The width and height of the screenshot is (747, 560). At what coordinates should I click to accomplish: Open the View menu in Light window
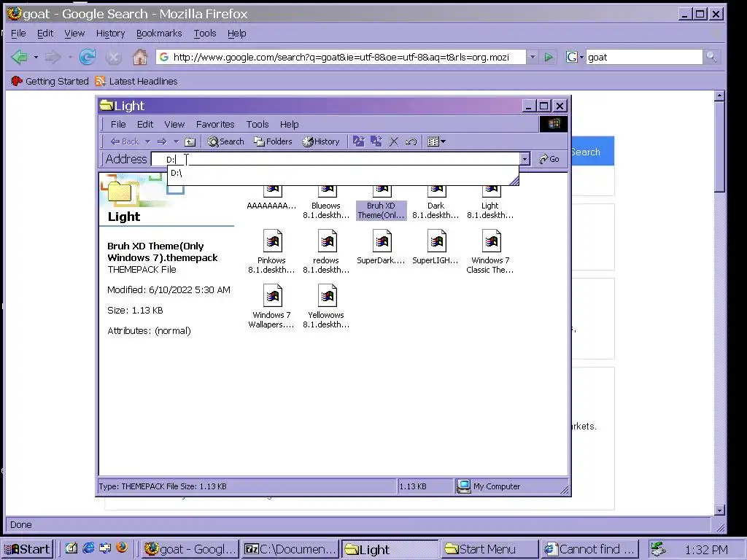[174, 124]
